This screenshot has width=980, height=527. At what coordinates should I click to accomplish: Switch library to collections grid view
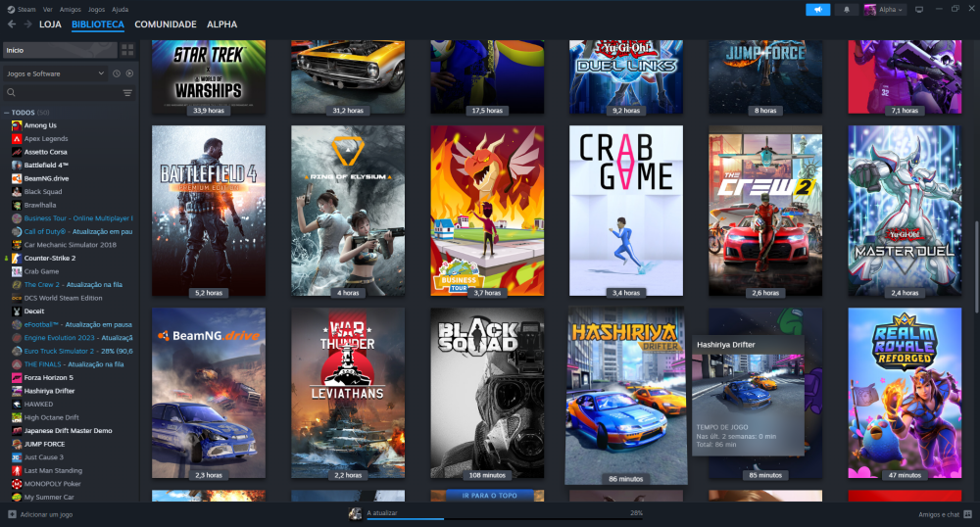pyautogui.click(x=127, y=49)
